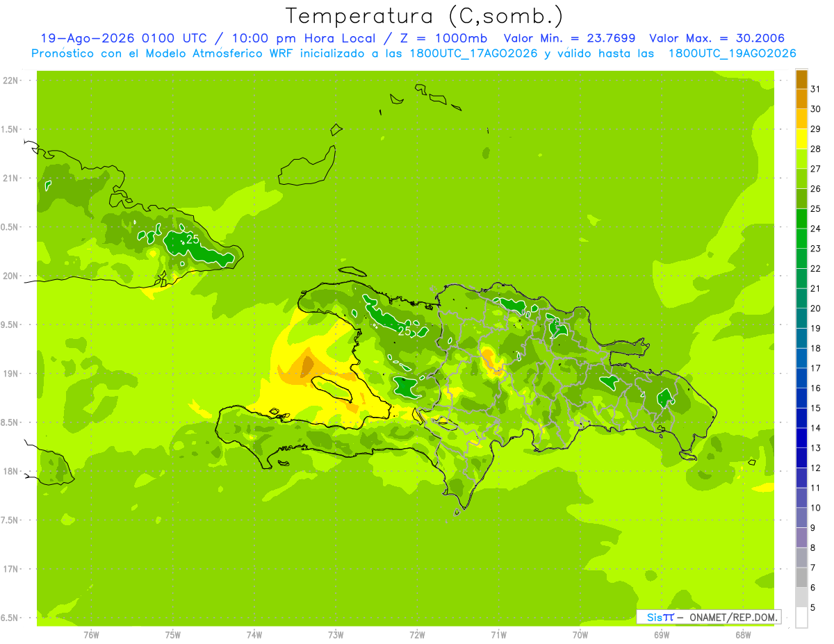Click the legend value 29

click(816, 129)
